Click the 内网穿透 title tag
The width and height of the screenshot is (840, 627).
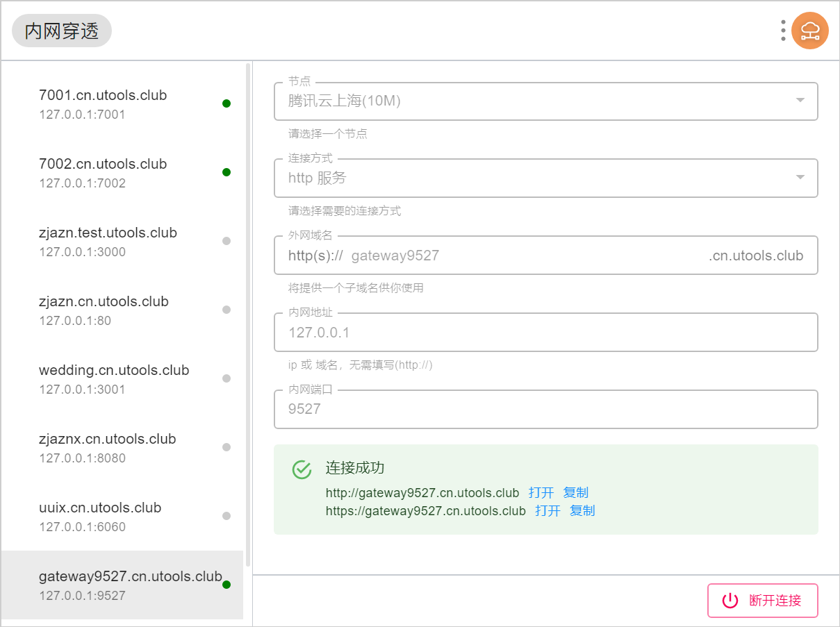(62, 31)
